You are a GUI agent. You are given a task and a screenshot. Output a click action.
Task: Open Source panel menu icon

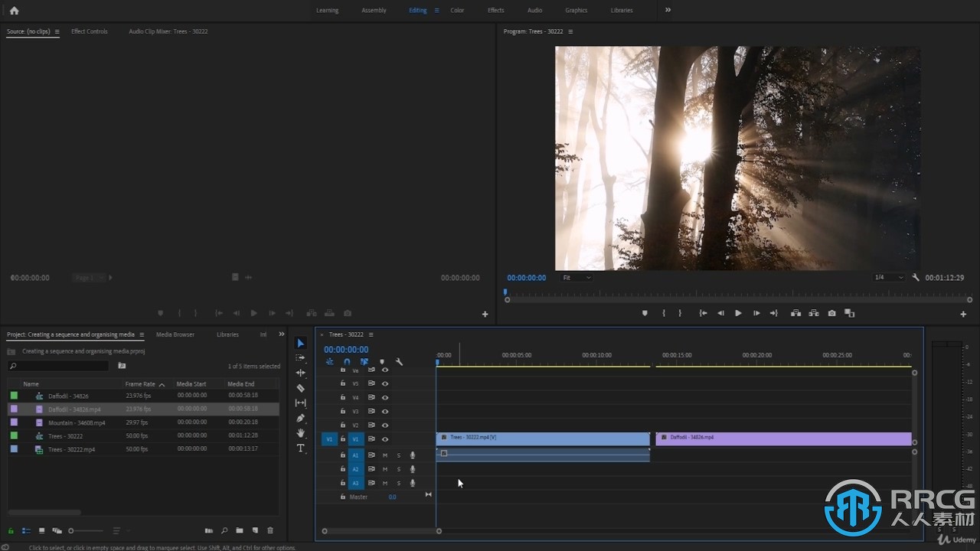(57, 31)
